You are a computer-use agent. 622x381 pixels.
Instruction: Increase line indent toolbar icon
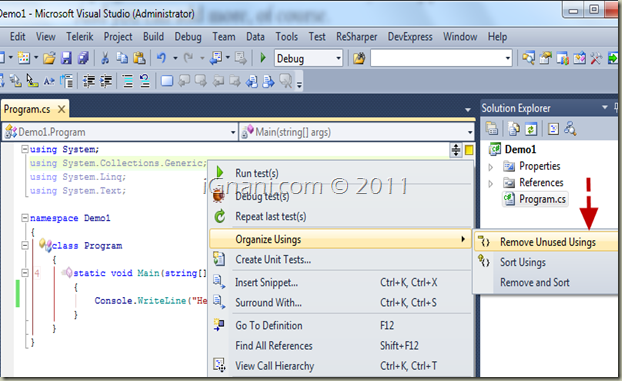106,81
